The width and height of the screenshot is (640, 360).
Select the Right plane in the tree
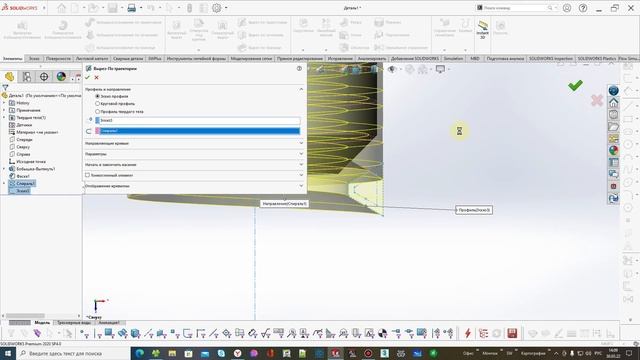20,154
